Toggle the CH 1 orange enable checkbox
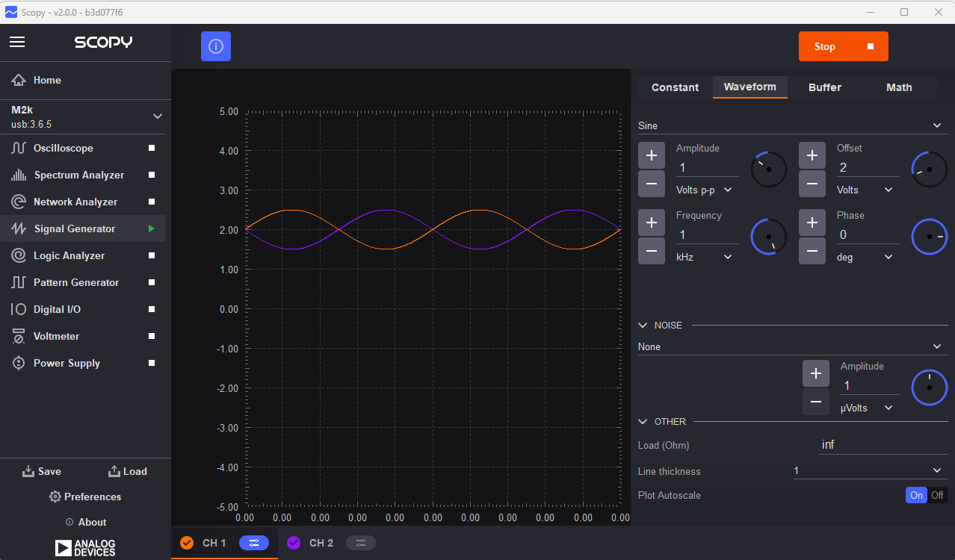Viewport: 955px width, 560px height. click(187, 543)
